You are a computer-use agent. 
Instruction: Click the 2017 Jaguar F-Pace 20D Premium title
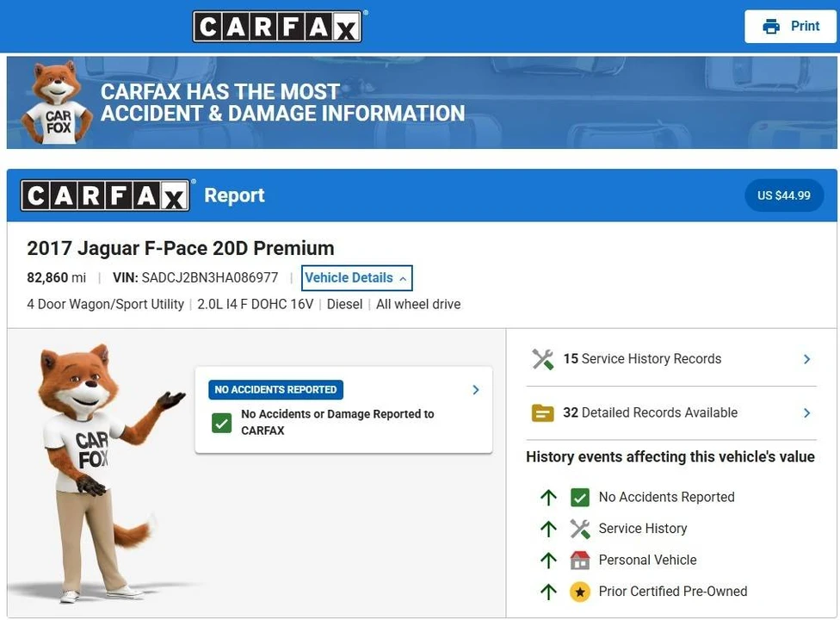tap(181, 248)
